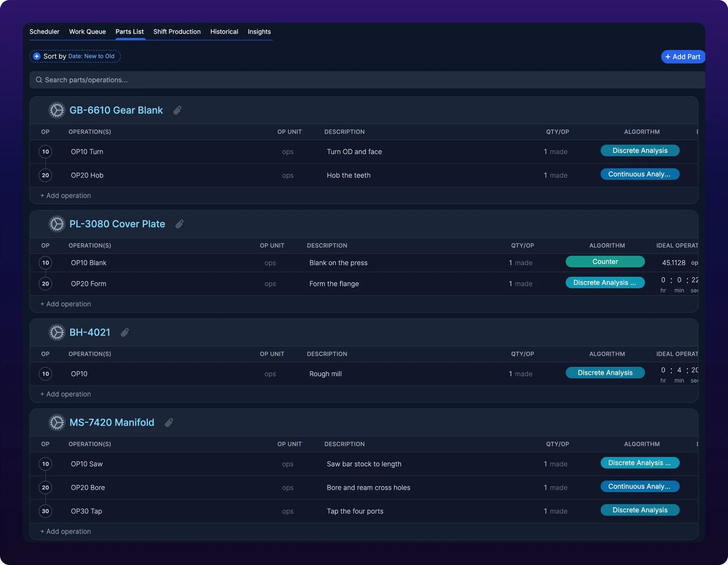Click the gear icon beside GB-6610 Gear Blank
This screenshot has height=565, width=728.
pos(57,110)
